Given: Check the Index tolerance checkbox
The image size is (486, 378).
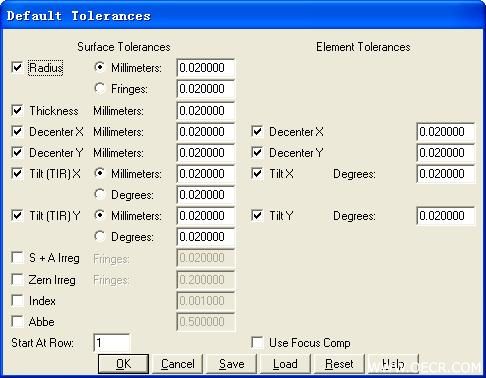Looking at the screenshot, I should 17,300.
